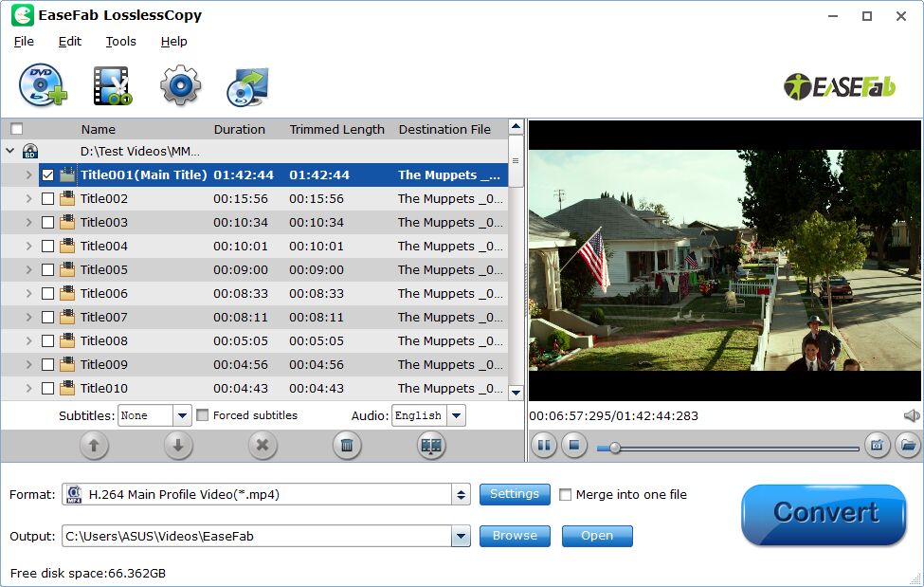Check the Title009 checkbox

(47, 364)
